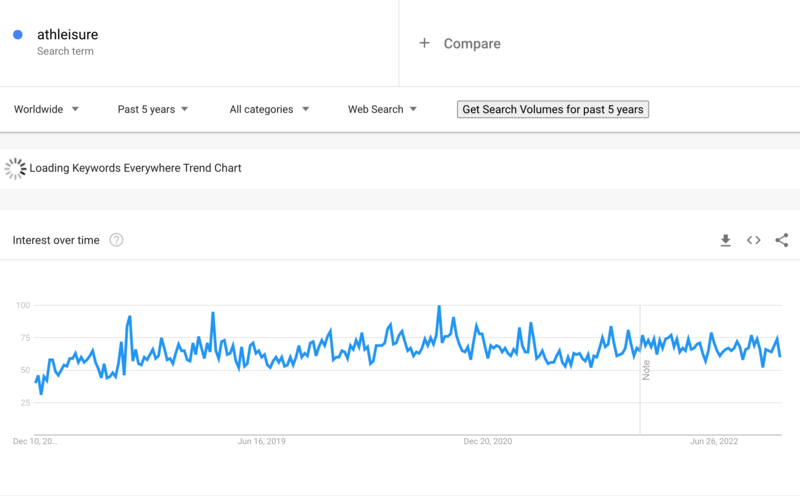800x496 pixels.
Task: Expand the Worldwide region dropdown
Action: click(47, 109)
